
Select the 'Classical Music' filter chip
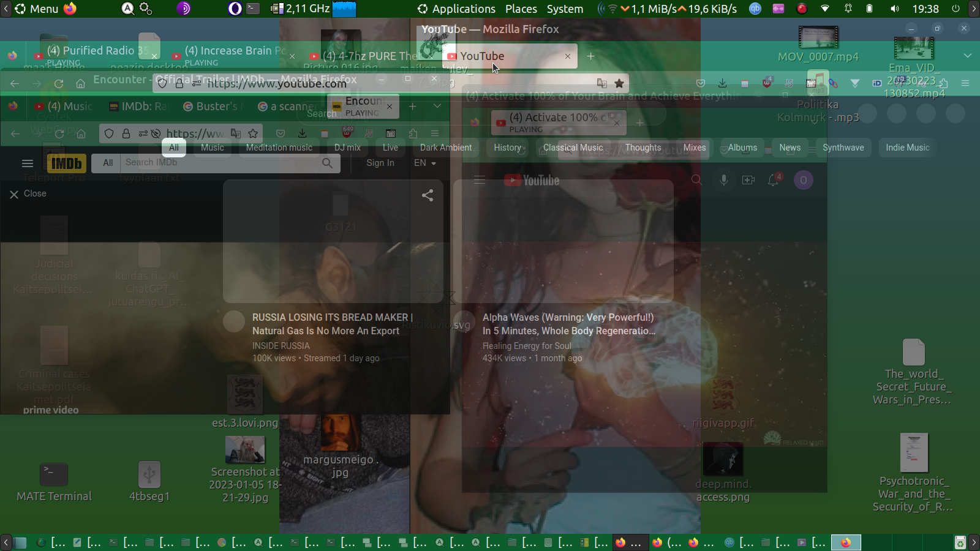[x=573, y=148]
